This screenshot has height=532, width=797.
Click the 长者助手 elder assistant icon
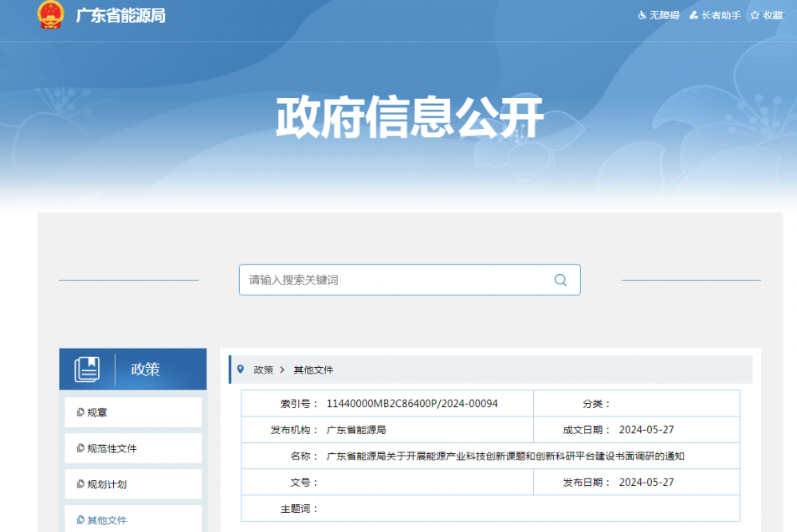point(693,15)
